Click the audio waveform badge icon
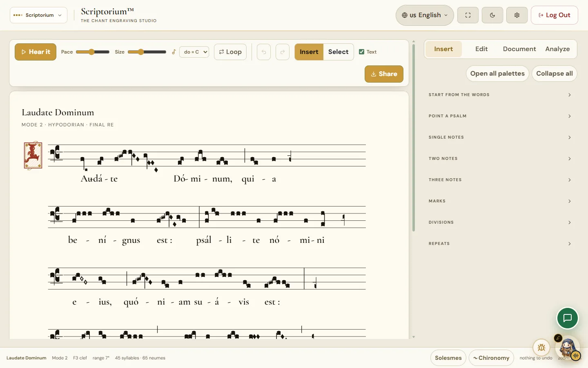Screen dimensions: 588x368 (576, 356)
